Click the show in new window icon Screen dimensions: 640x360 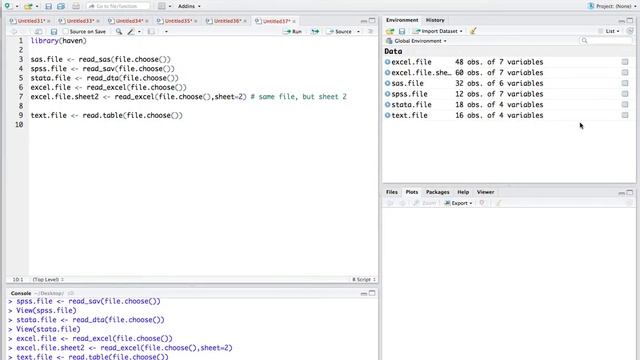pos(38,31)
